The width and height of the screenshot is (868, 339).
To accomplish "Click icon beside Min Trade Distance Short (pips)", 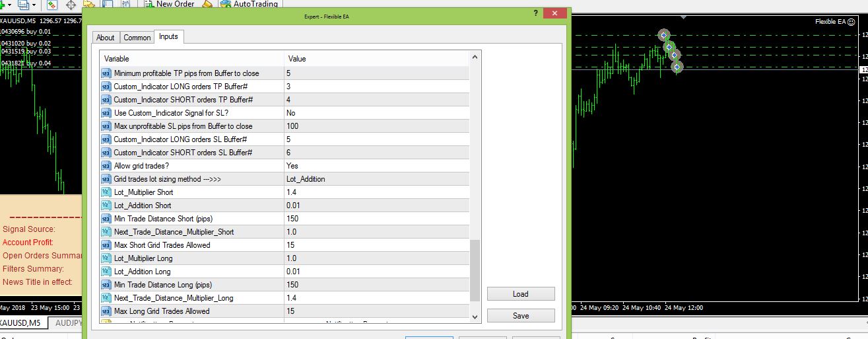I will 106,219.
